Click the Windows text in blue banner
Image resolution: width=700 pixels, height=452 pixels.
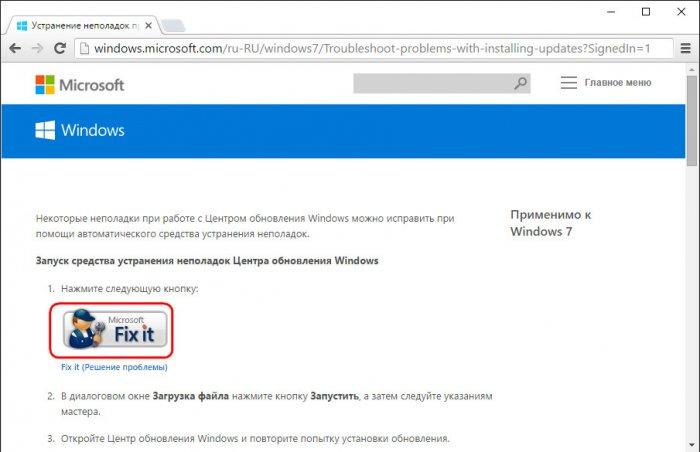tap(93, 130)
